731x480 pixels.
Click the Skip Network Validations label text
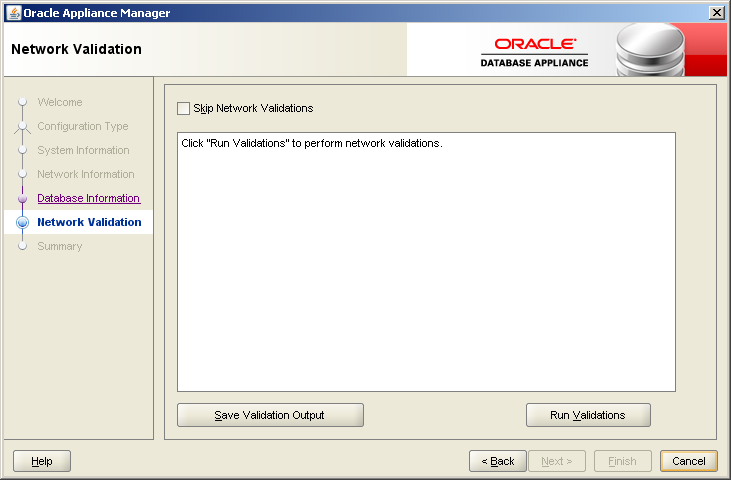point(253,108)
